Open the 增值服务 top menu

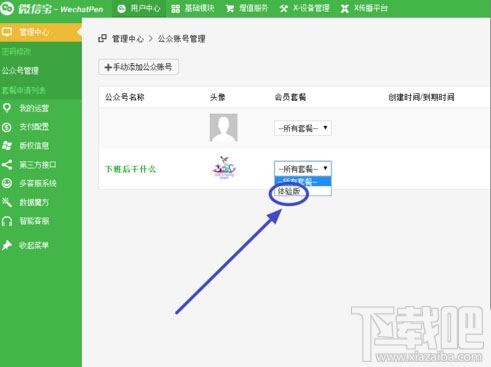[247, 9]
